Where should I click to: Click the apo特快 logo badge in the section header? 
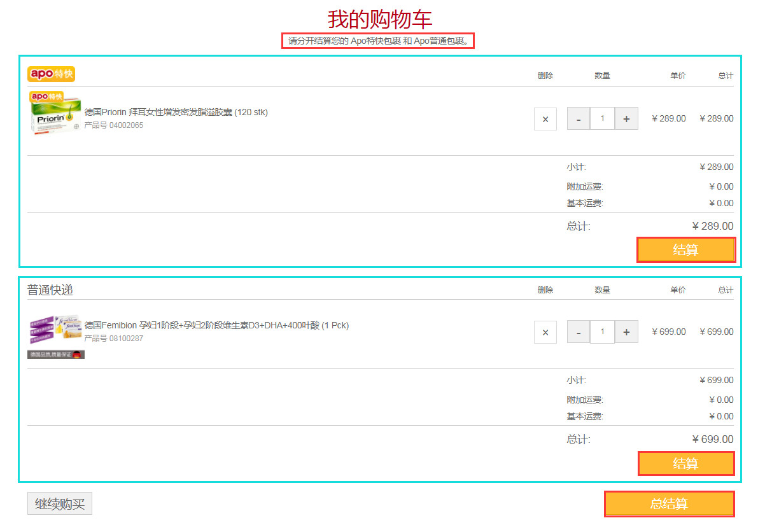click(52, 74)
